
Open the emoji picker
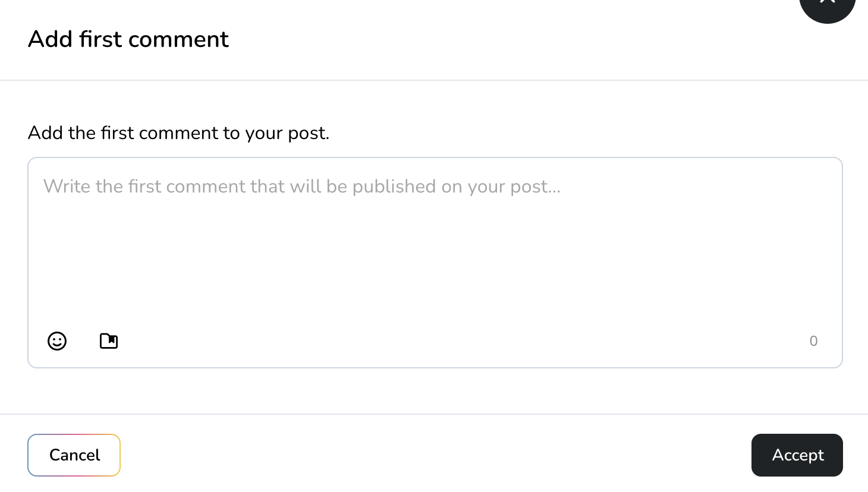coord(57,341)
